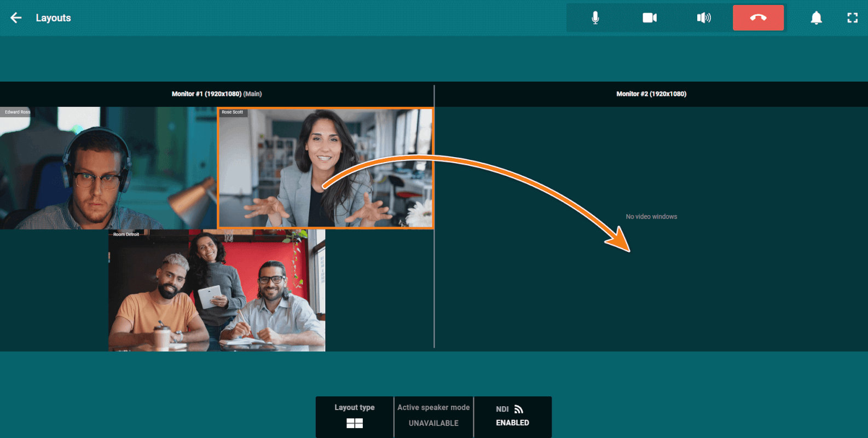Open notifications bell
Viewport: 868px width, 438px height.
[x=816, y=18]
